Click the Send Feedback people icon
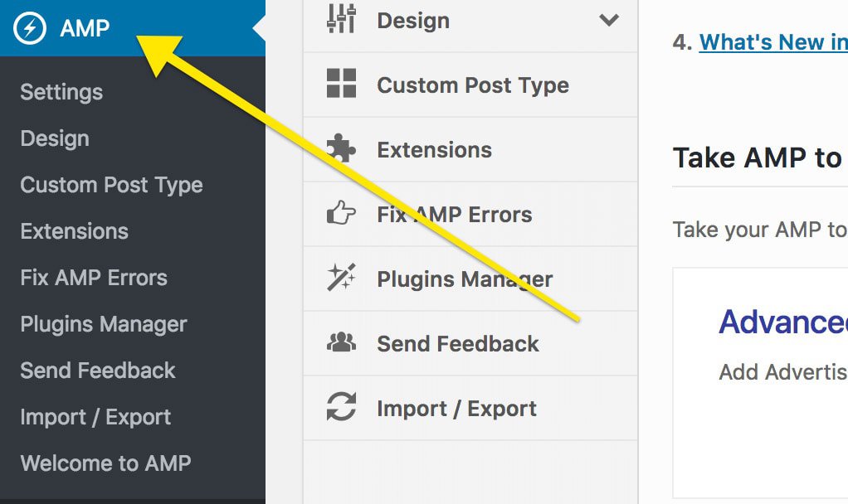848x504 pixels. pyautogui.click(x=341, y=342)
